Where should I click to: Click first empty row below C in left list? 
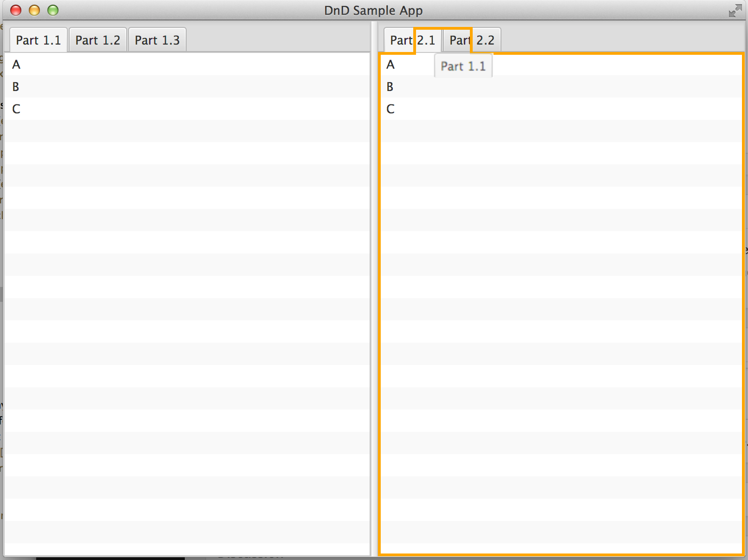pyautogui.click(x=186, y=131)
